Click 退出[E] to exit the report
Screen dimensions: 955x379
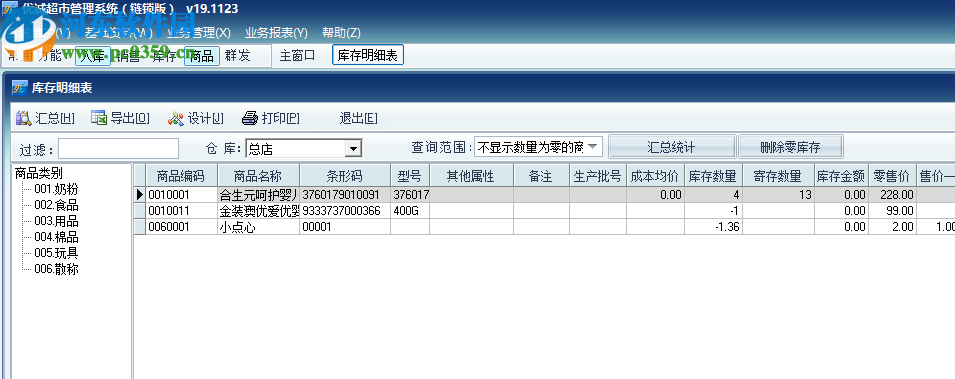(358, 118)
